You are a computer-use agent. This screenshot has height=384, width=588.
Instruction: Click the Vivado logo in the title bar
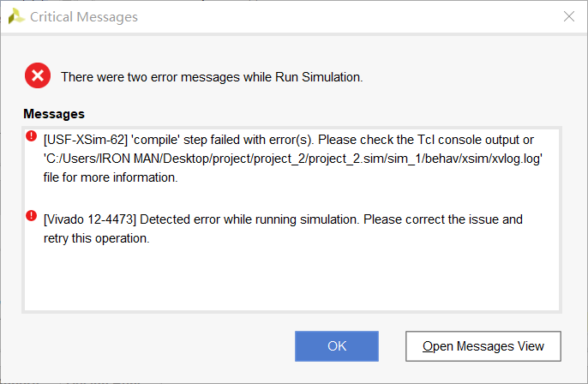pyautogui.click(x=16, y=17)
